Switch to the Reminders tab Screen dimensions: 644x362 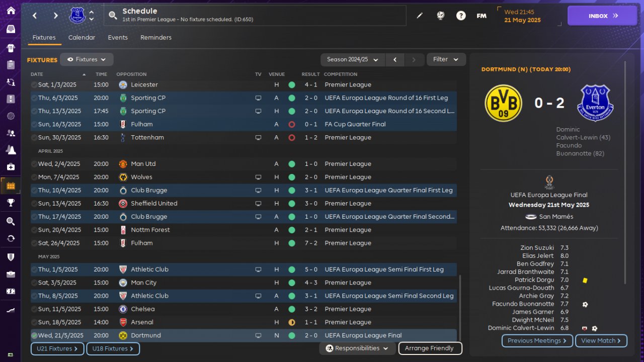pos(156,38)
